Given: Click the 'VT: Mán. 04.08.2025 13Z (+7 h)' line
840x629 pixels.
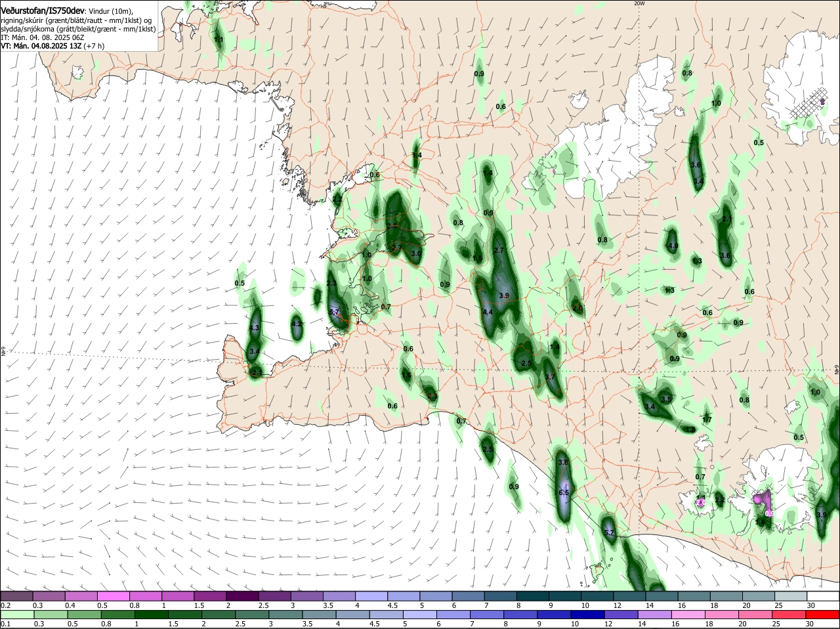Looking at the screenshot, I should click(x=52, y=46).
